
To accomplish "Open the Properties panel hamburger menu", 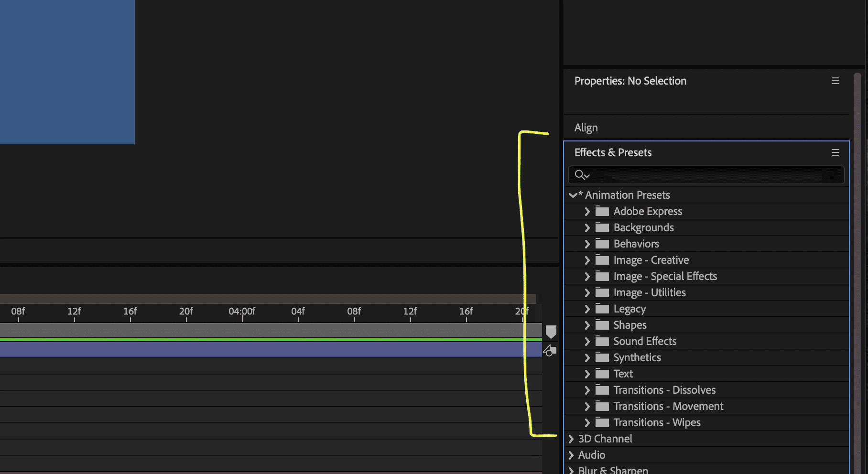I will point(835,81).
